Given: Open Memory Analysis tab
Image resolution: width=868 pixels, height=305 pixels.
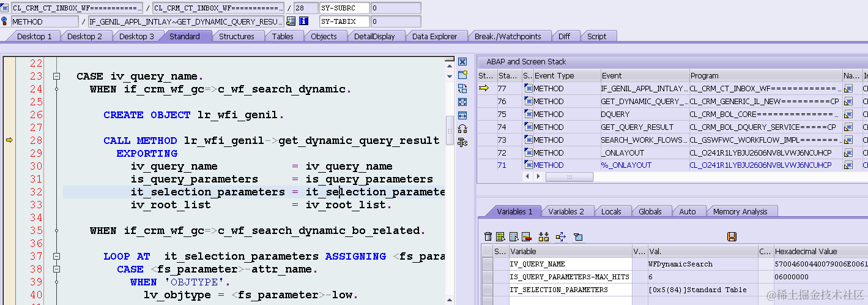Looking at the screenshot, I should pos(740,211).
